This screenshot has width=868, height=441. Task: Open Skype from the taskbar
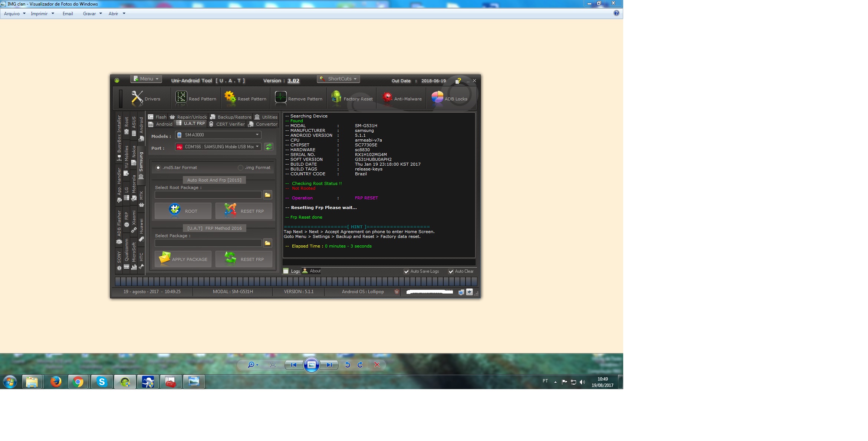102,382
